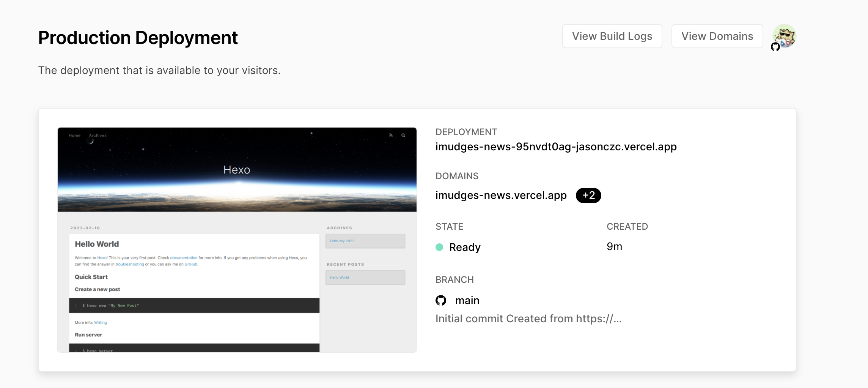This screenshot has height=388, width=868.
Task: Click the GitHub badge on the avatar
Action: [775, 47]
